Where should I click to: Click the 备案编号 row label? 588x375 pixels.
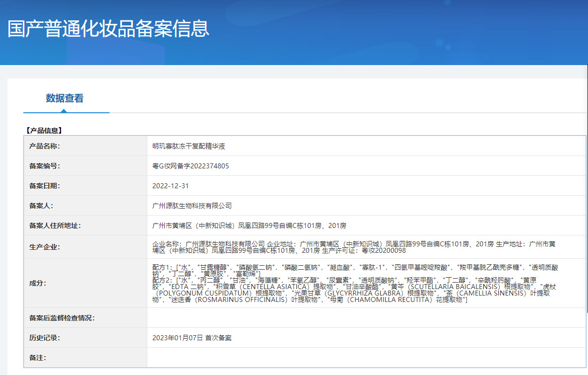tap(45, 166)
